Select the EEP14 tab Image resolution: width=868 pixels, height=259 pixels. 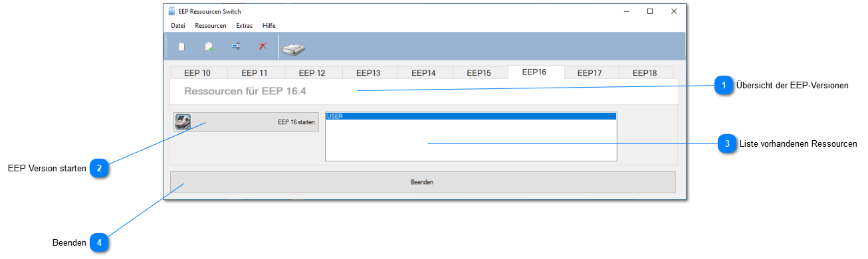point(423,73)
